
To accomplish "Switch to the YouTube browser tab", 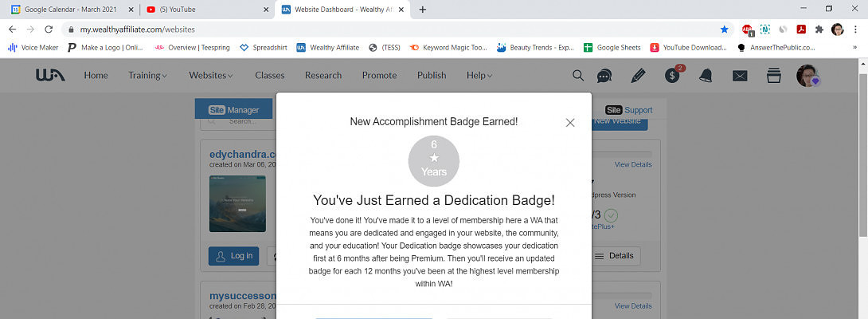I will pyautogui.click(x=207, y=10).
